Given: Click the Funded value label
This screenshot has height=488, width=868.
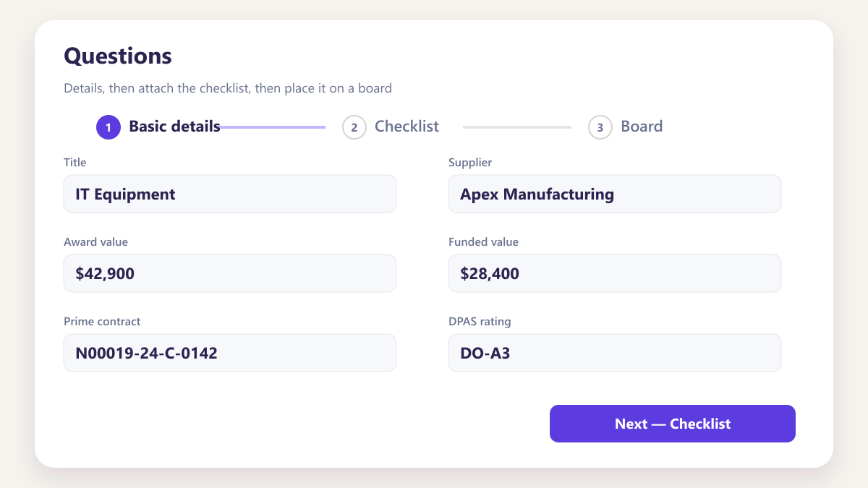Looking at the screenshot, I should click(x=483, y=242).
